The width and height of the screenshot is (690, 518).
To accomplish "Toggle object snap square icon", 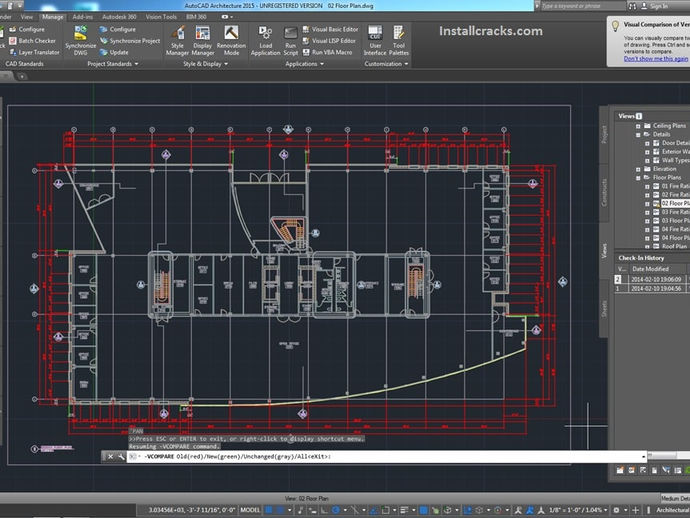I will [385, 510].
